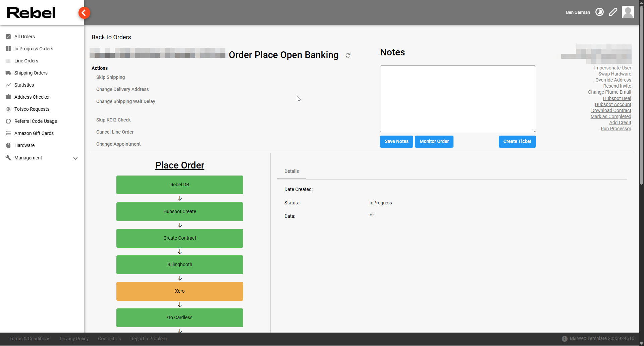Screen dimensions: 644x346
Task: Expand the Management menu chevron
Action: click(75, 158)
